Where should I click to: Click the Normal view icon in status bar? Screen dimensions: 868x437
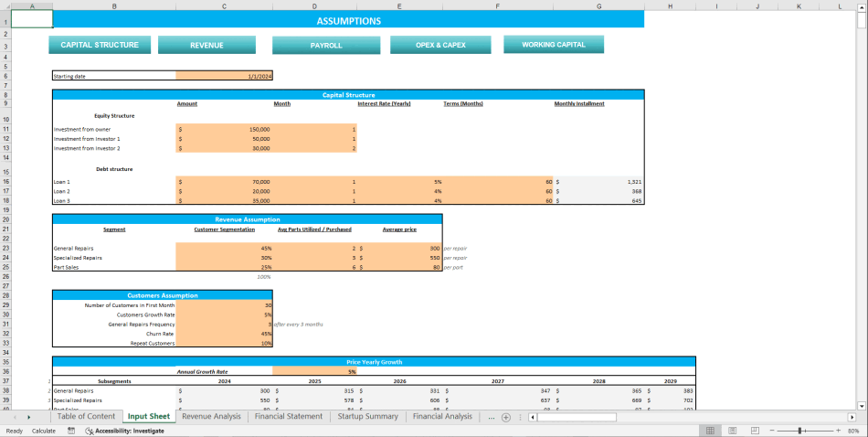click(709, 431)
